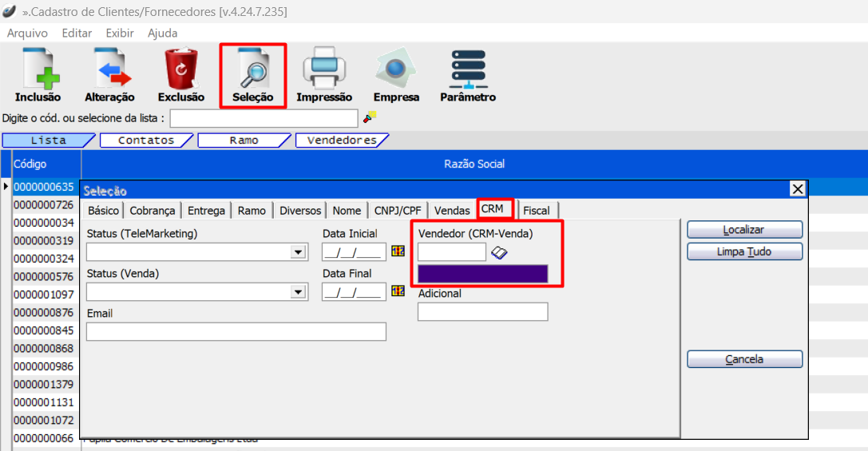Viewport: 868px width, 451px height.
Task: Open the Arquivo menu
Action: [x=27, y=34]
